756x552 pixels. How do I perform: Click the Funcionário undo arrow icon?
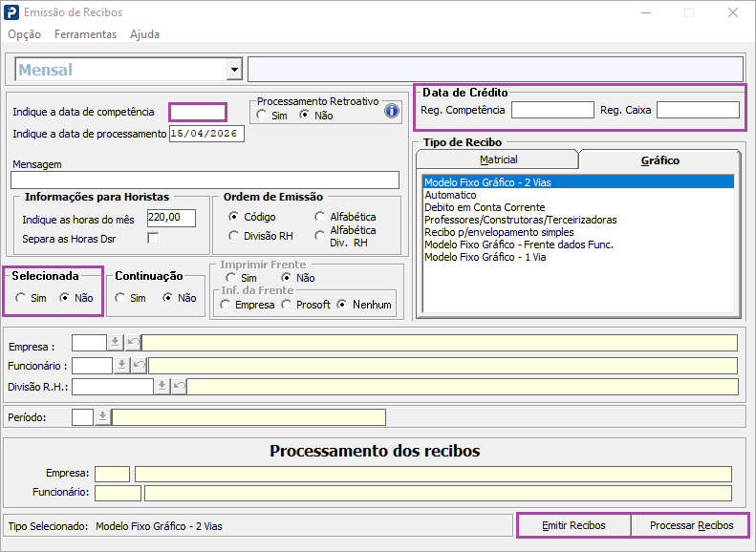tap(139, 366)
